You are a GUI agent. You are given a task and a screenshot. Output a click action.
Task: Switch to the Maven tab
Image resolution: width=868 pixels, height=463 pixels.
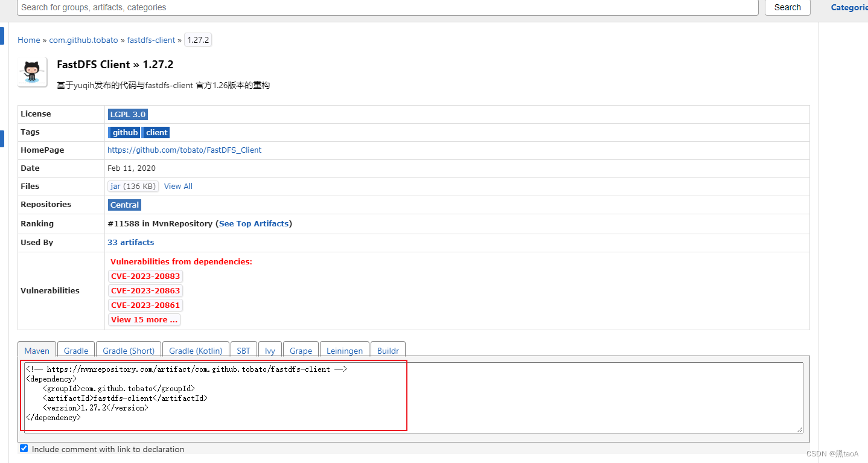tap(37, 350)
